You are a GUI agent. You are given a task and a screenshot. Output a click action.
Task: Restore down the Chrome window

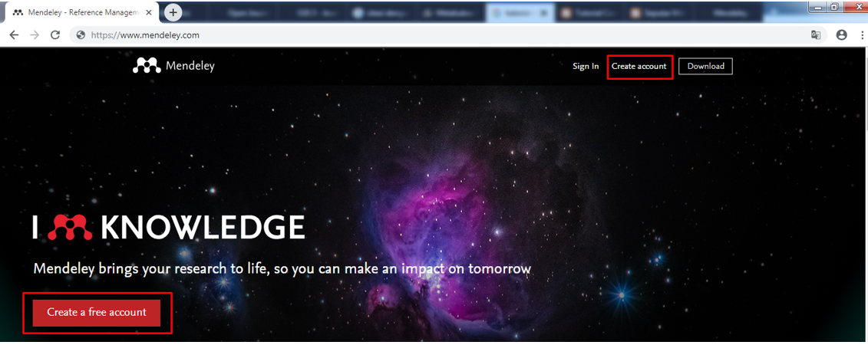(834, 7)
